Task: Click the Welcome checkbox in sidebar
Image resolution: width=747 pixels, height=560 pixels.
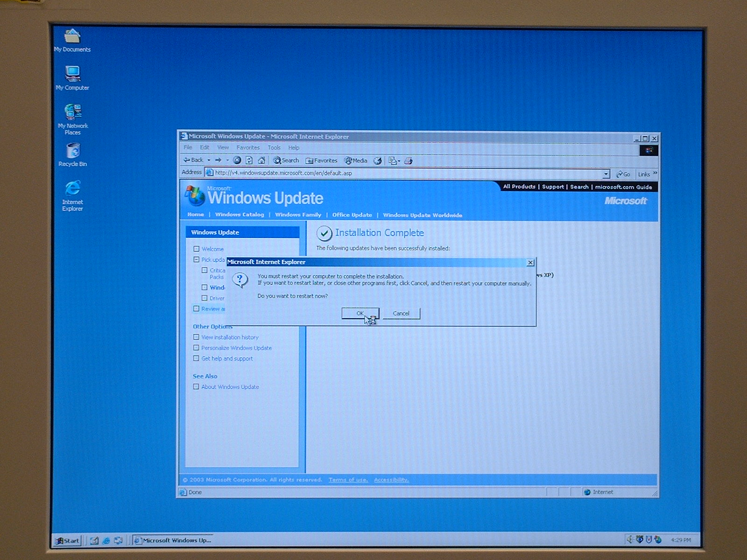Action: [197, 249]
